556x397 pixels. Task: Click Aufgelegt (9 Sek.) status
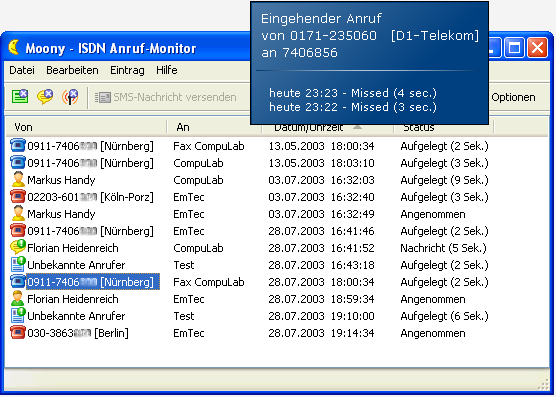(x=444, y=180)
